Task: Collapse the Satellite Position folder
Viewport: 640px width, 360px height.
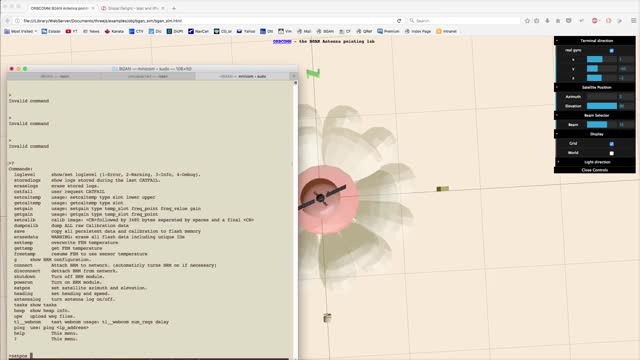Action: pyautogui.click(x=595, y=87)
